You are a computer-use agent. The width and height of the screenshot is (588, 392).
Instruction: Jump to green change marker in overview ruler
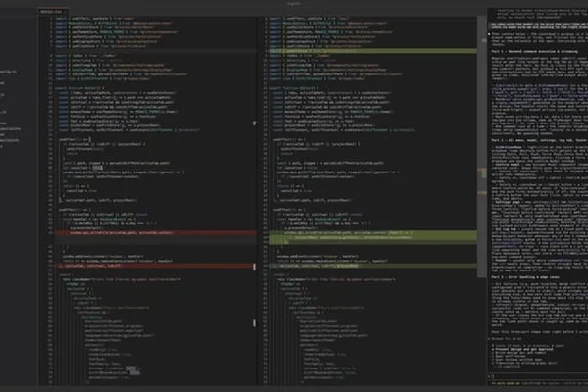[x=484, y=172]
